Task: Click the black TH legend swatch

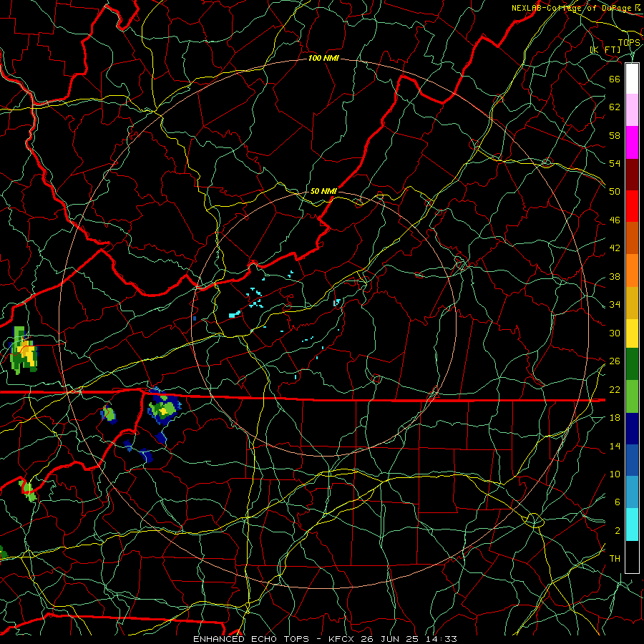Action: pos(632,557)
